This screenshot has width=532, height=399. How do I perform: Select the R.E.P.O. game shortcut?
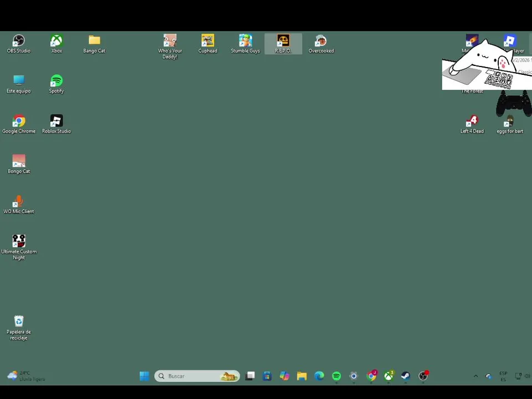click(283, 44)
